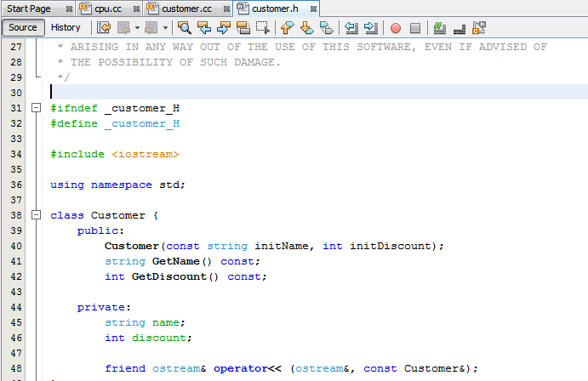Start macro recording with red circle
This screenshot has height=381, width=588.
(x=396, y=27)
